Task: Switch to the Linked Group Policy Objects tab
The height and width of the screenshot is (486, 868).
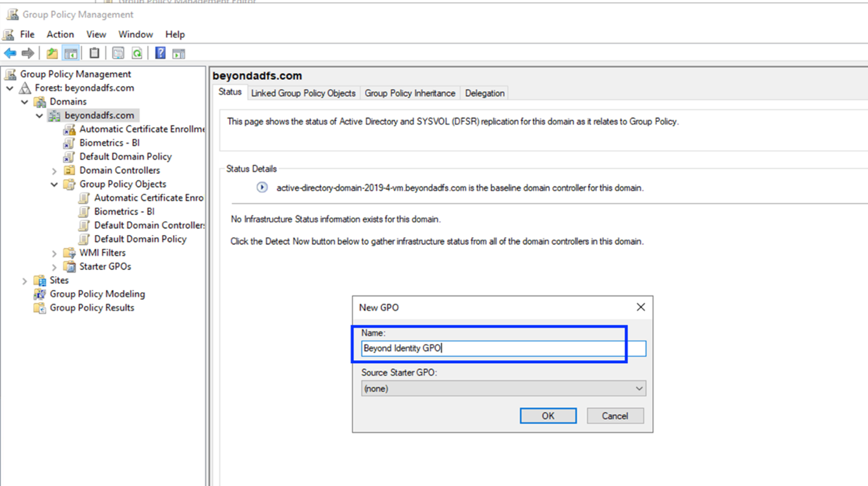Action: pos(303,93)
